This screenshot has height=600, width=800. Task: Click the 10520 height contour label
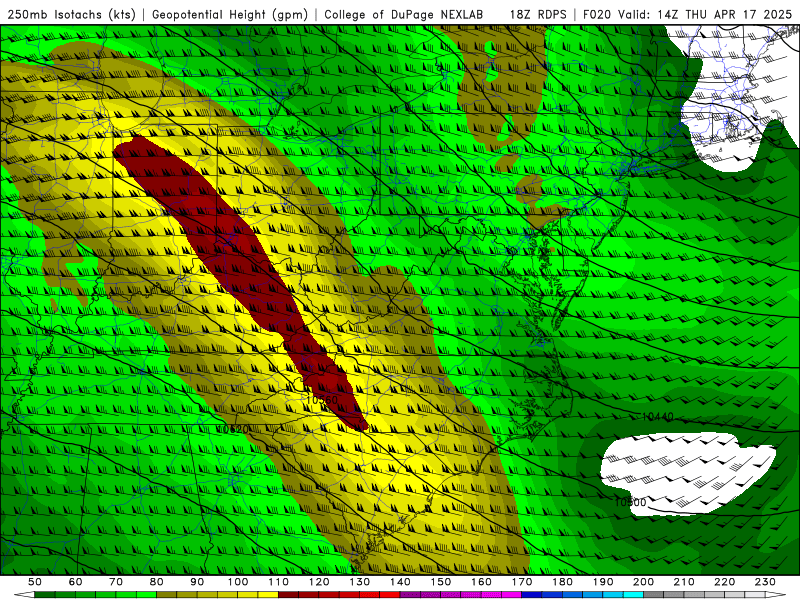coord(232,429)
